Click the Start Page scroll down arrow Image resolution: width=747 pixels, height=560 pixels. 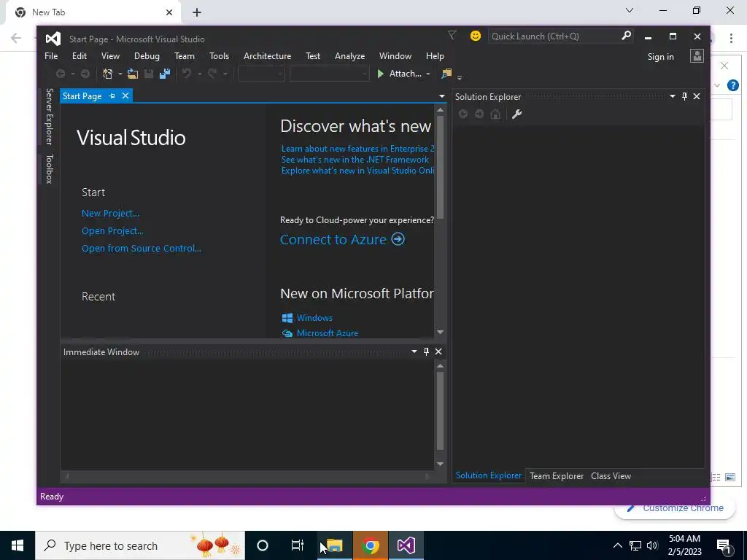point(440,332)
